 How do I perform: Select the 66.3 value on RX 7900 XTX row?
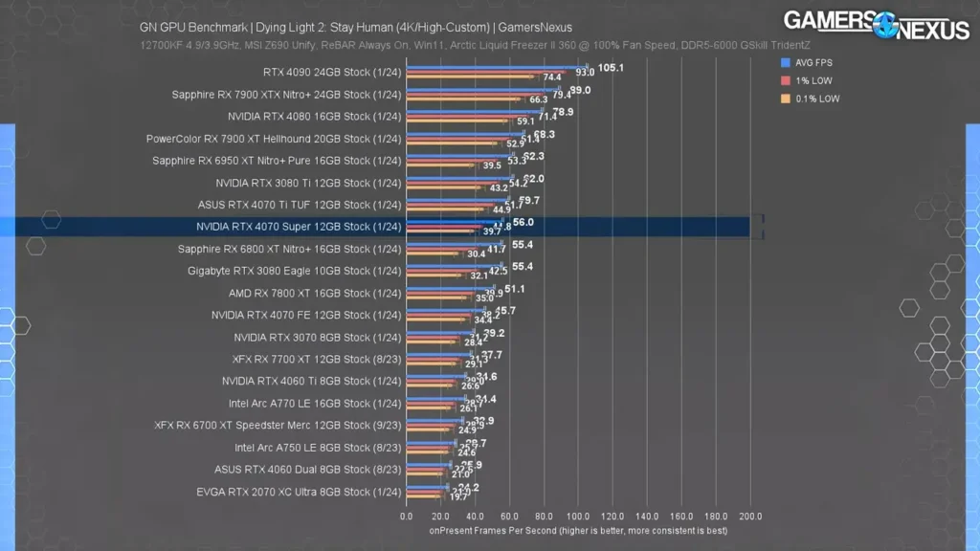538,99
